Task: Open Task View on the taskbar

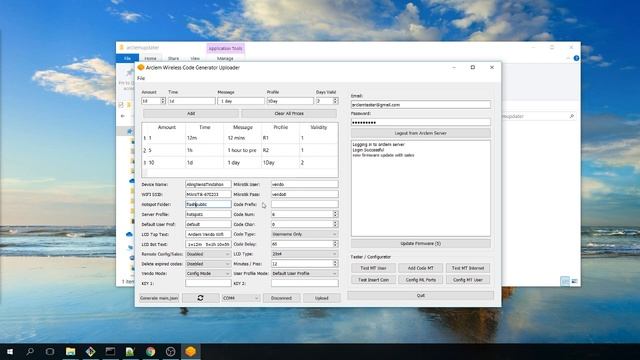Action: pos(50,351)
